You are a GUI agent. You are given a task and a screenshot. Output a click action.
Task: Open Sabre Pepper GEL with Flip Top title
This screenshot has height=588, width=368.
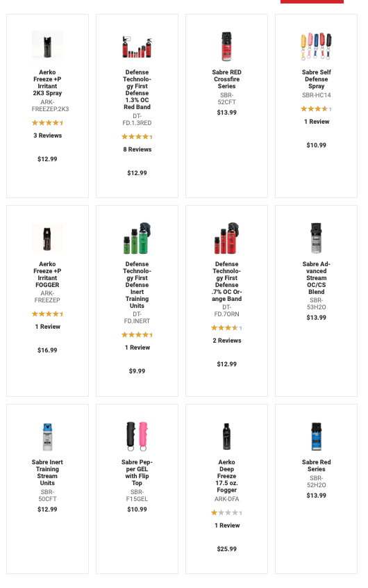pos(137,473)
